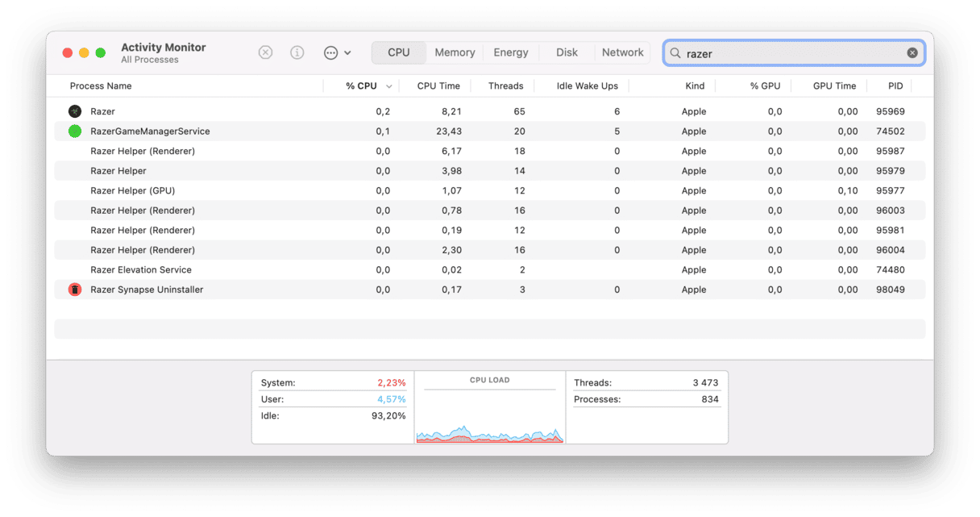The width and height of the screenshot is (980, 517).
Task: Switch to the Energy tab
Action: pyautogui.click(x=511, y=52)
